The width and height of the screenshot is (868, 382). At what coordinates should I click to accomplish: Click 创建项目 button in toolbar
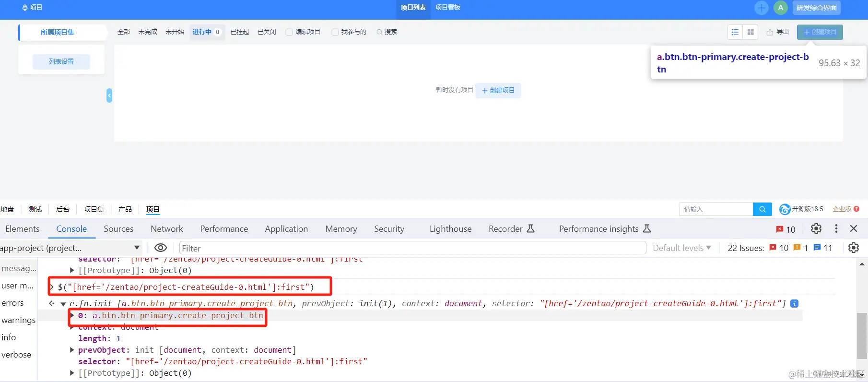pos(820,32)
